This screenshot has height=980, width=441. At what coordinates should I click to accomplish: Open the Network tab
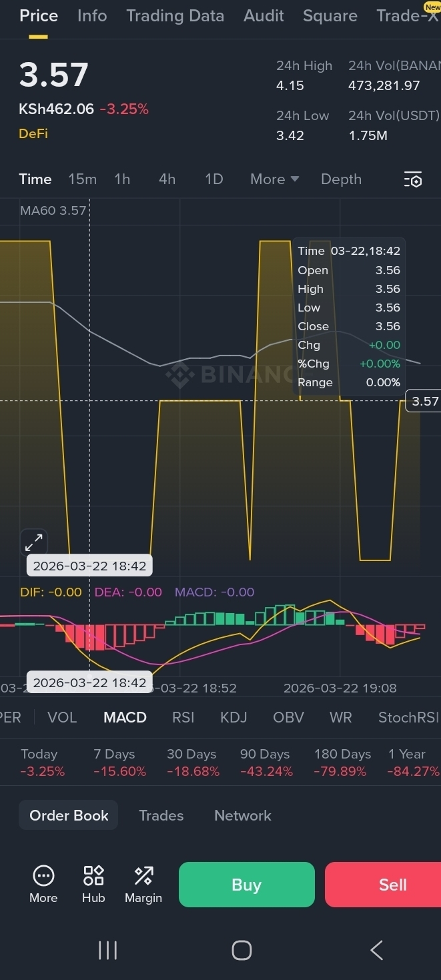[243, 815]
